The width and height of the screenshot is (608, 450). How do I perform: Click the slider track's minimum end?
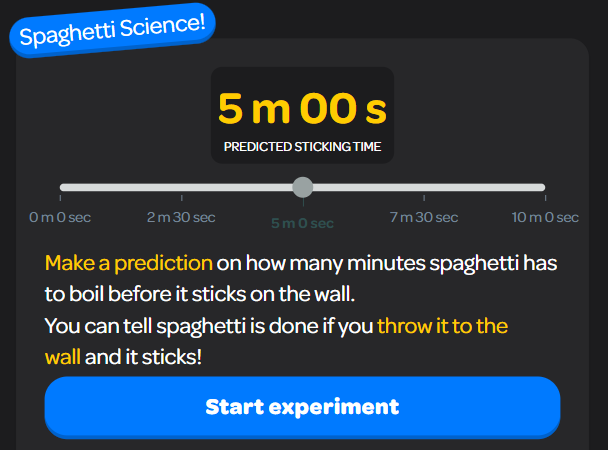(64, 187)
